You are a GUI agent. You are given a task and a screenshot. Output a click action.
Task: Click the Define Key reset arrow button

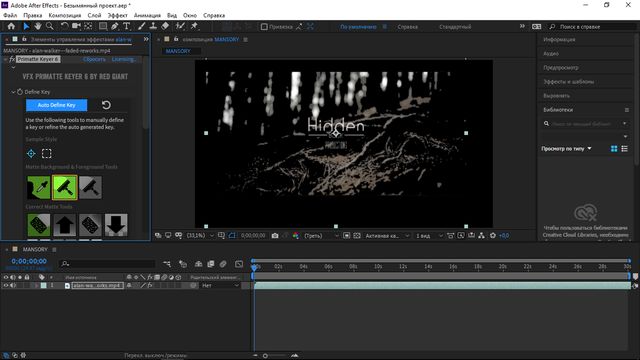pos(106,105)
